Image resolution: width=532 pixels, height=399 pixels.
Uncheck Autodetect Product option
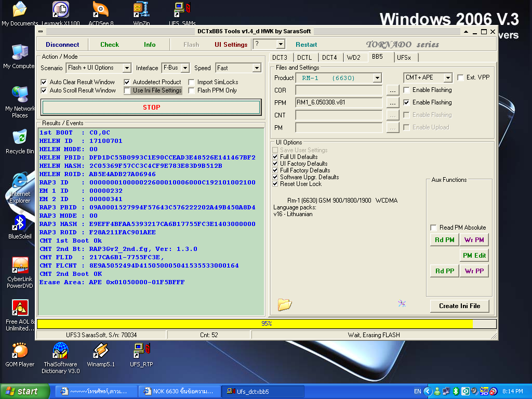[x=127, y=82]
